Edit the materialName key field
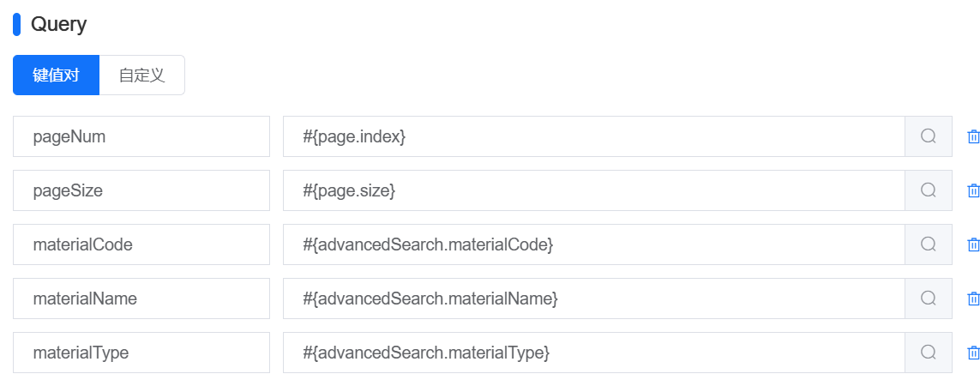The height and width of the screenshot is (386, 980). tap(141, 299)
